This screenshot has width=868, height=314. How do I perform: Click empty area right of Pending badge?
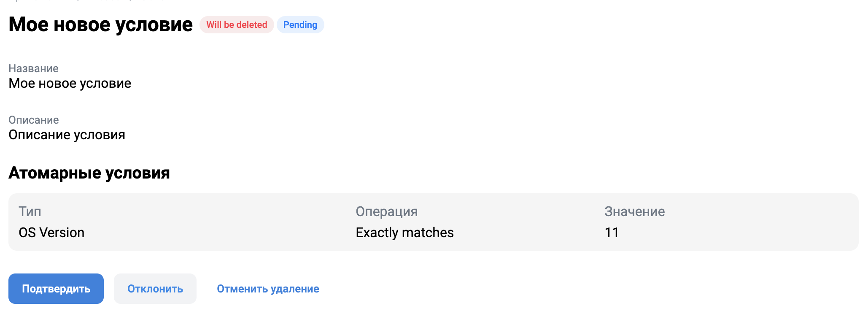(590, 24)
